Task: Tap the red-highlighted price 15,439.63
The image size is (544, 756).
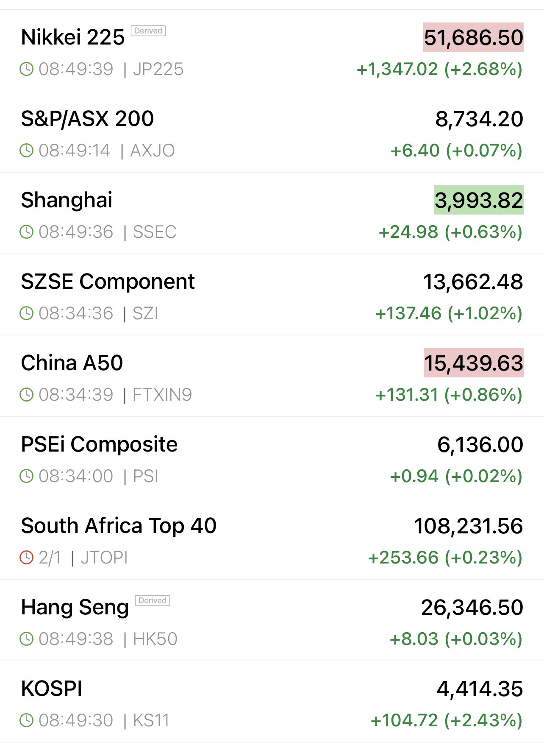Action: coord(473,363)
